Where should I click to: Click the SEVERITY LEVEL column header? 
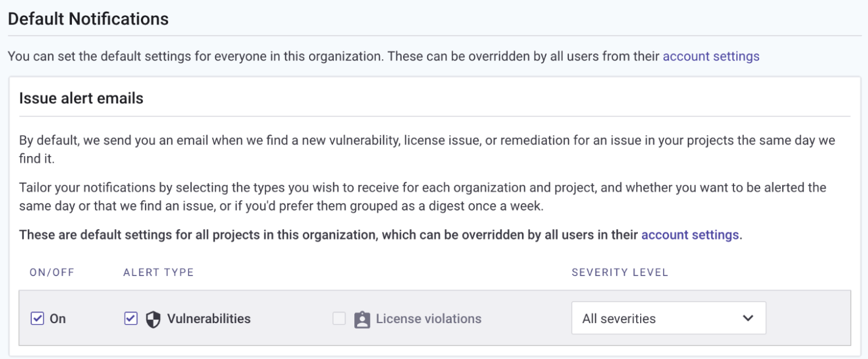click(x=620, y=272)
